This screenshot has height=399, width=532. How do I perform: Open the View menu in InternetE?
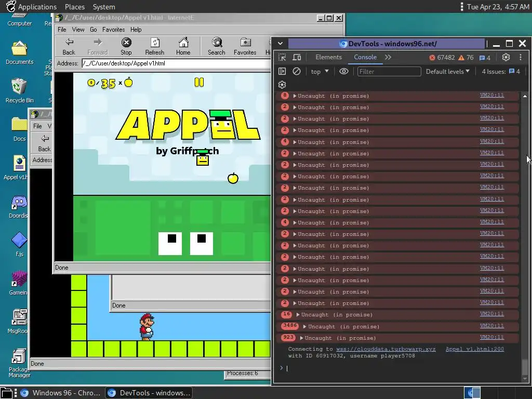[x=78, y=30]
